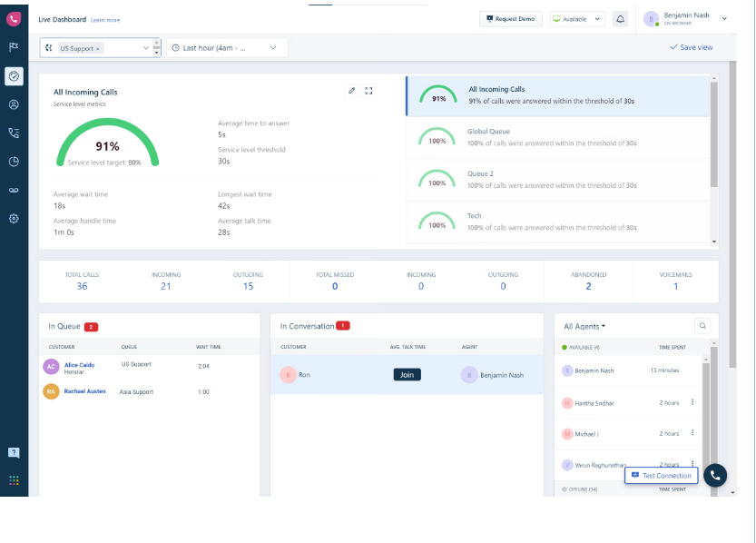
Task: Click Rachael Austen's RA avatar
Action: (51, 391)
